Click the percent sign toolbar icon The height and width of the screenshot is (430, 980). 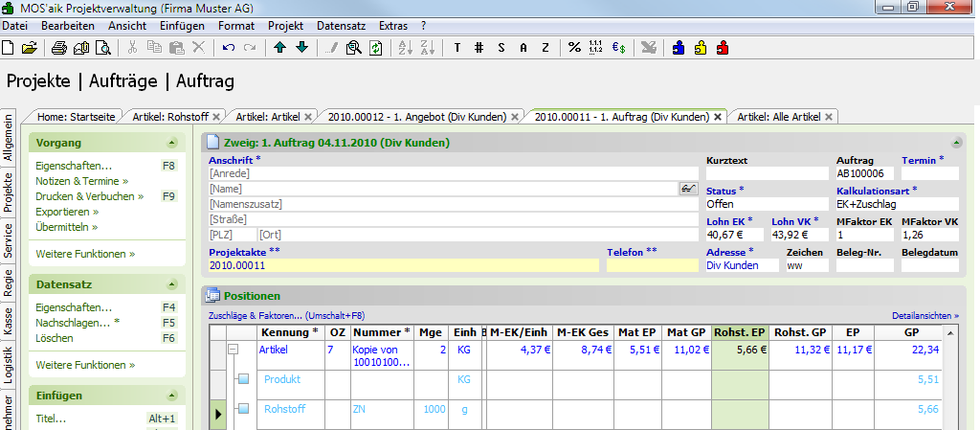tap(574, 48)
